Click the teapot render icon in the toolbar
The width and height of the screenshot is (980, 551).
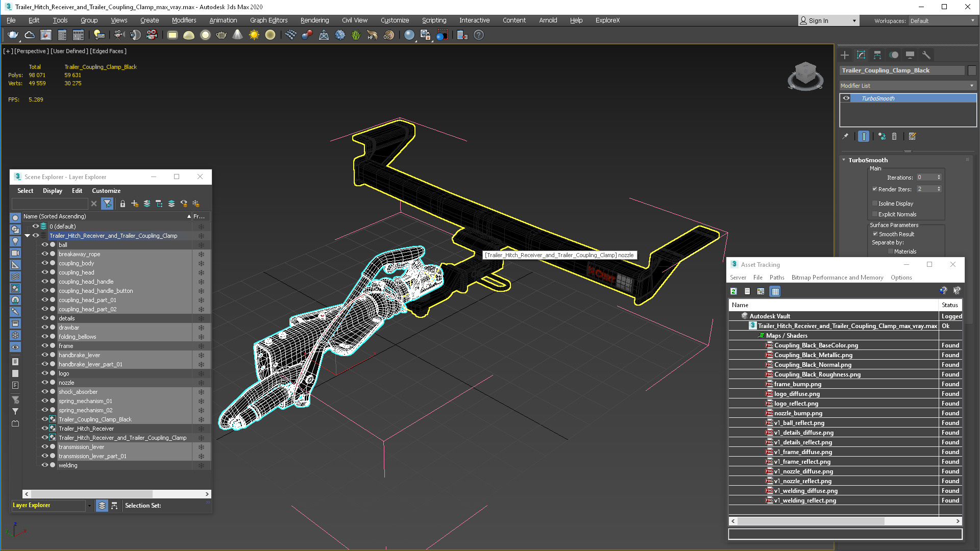tap(13, 35)
